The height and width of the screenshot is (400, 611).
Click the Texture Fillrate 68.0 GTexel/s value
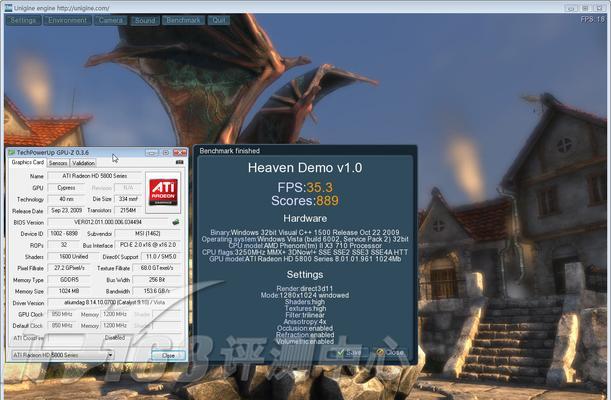pyautogui.click(x=157, y=268)
